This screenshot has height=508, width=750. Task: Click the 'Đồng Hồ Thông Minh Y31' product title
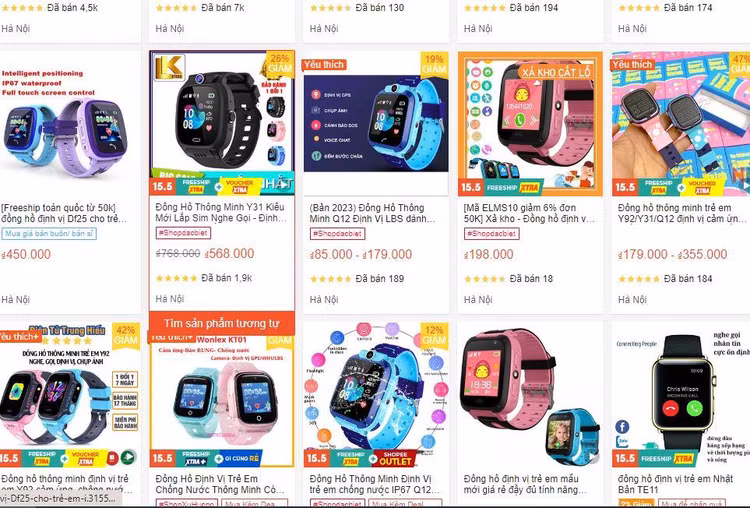click(221, 212)
